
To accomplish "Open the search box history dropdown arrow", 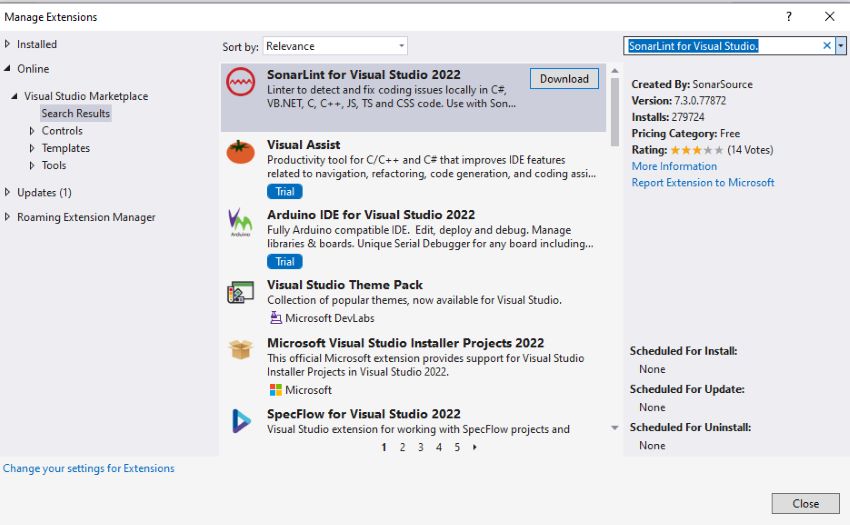I will coord(840,46).
